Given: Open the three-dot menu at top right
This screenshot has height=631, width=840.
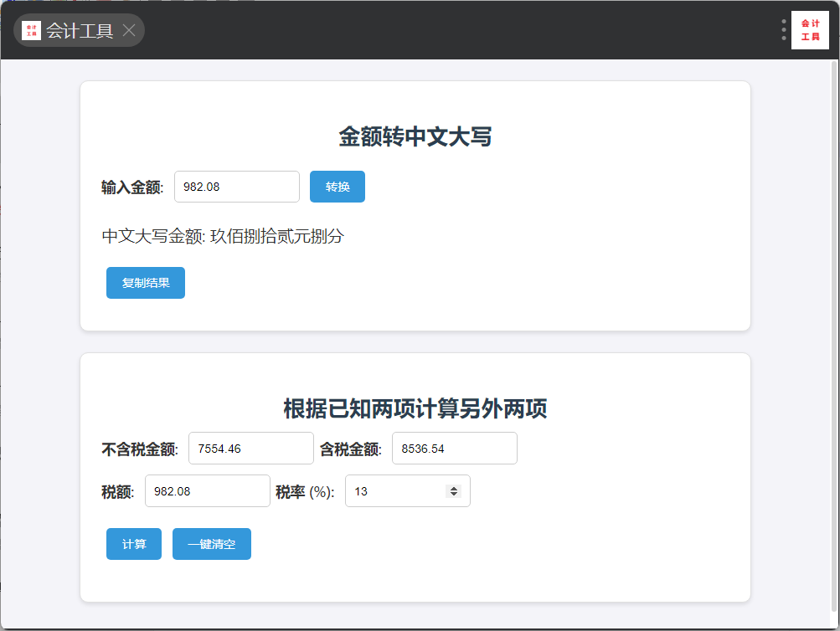Looking at the screenshot, I should (783, 30).
